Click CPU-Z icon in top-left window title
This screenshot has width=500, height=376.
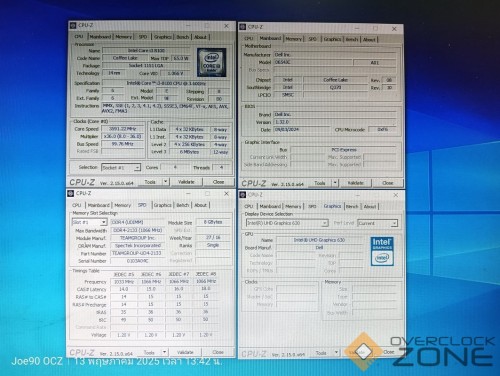[x=73, y=25]
